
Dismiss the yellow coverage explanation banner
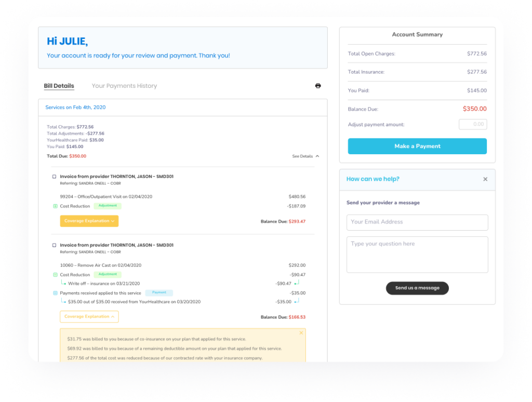301,332
